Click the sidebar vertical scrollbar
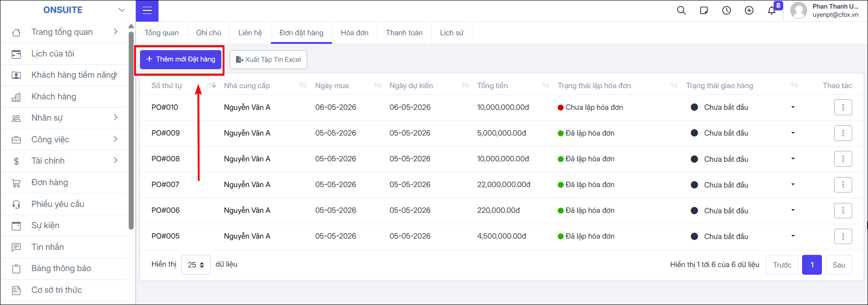Screen dimensions: 868x305 pos(131,131)
